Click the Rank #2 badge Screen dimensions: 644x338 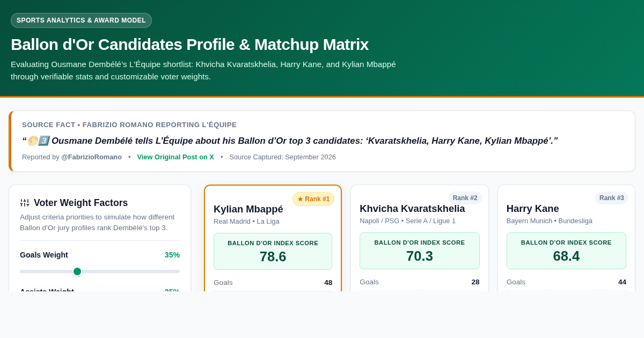[x=465, y=198]
